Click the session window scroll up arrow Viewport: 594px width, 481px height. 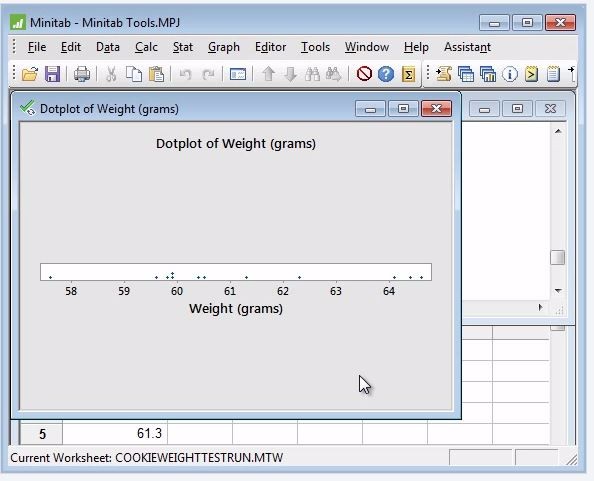[558, 131]
